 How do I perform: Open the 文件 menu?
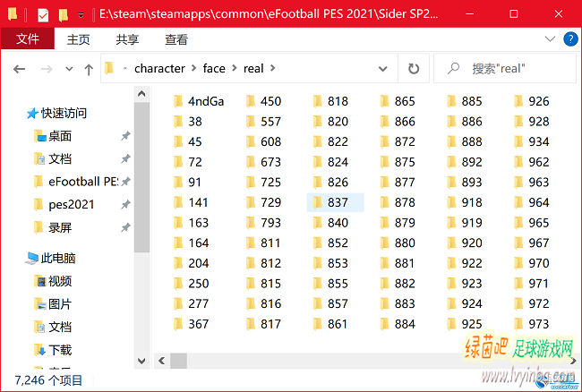28,38
